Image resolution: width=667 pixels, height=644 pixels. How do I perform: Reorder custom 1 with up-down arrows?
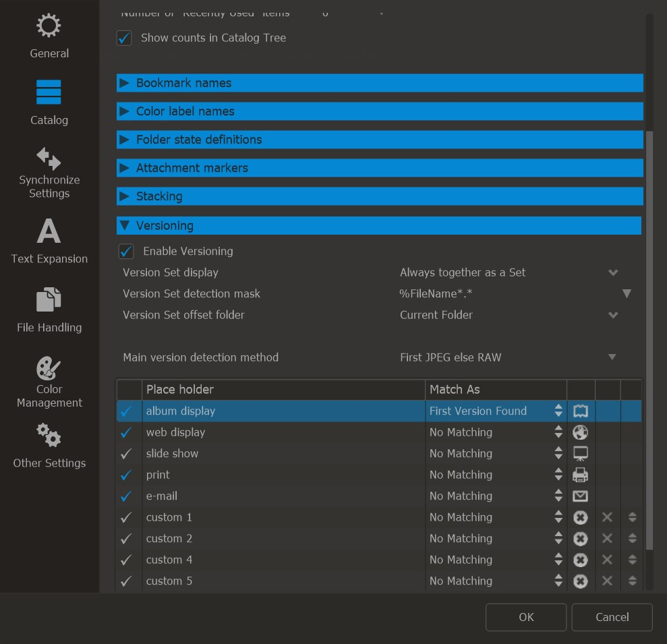(632, 517)
